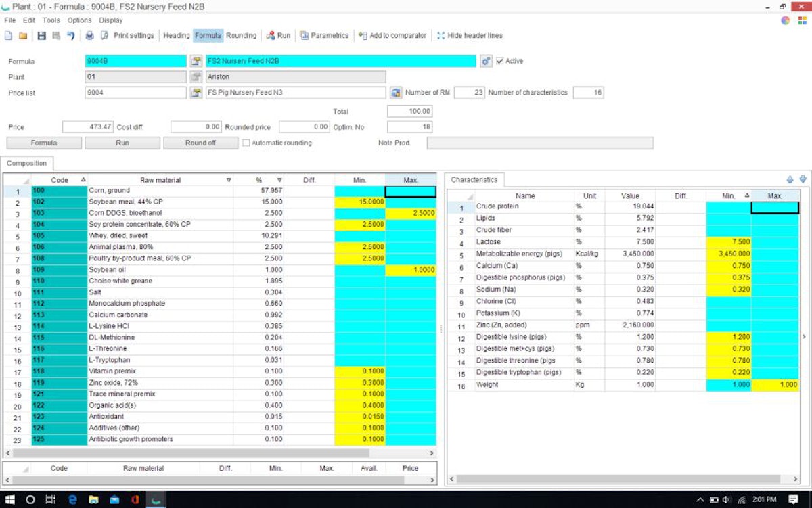Open the % column filter dropdown
Screen dimensions: 812x508
point(279,181)
